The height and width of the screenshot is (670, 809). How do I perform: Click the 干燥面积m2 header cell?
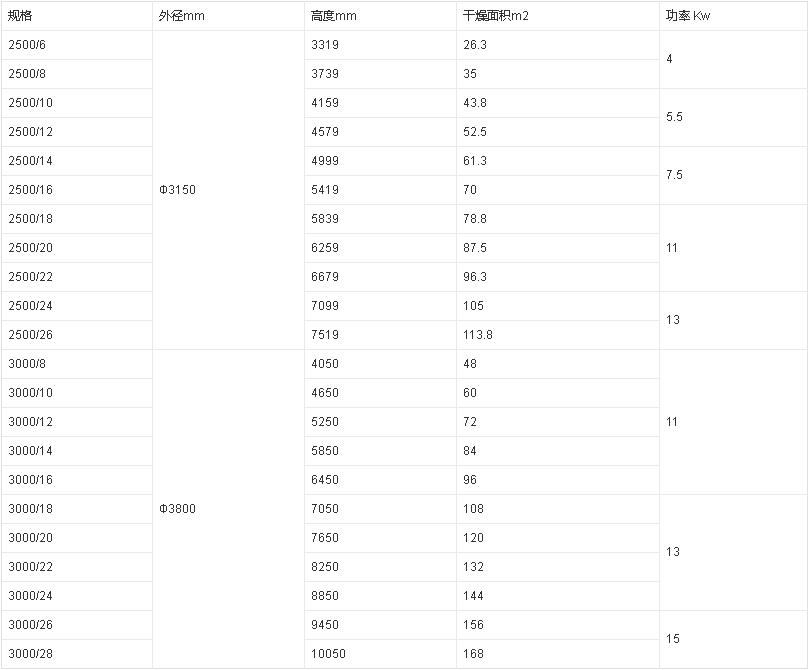pyautogui.click(x=496, y=16)
